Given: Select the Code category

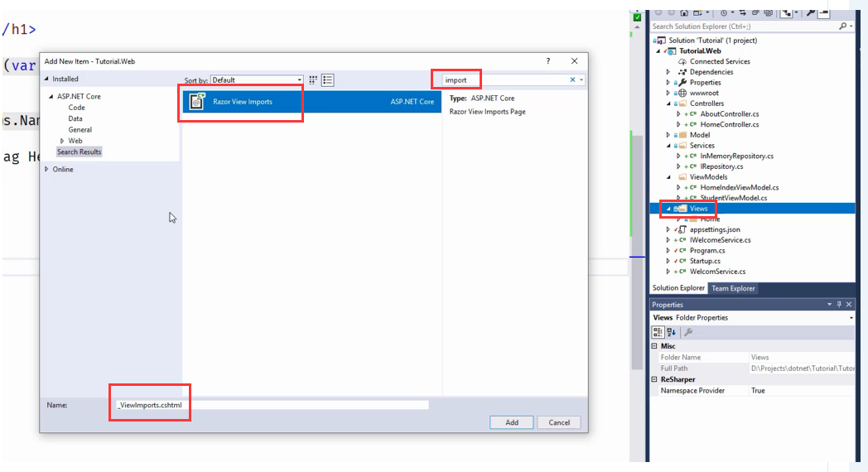Looking at the screenshot, I should click(76, 108).
